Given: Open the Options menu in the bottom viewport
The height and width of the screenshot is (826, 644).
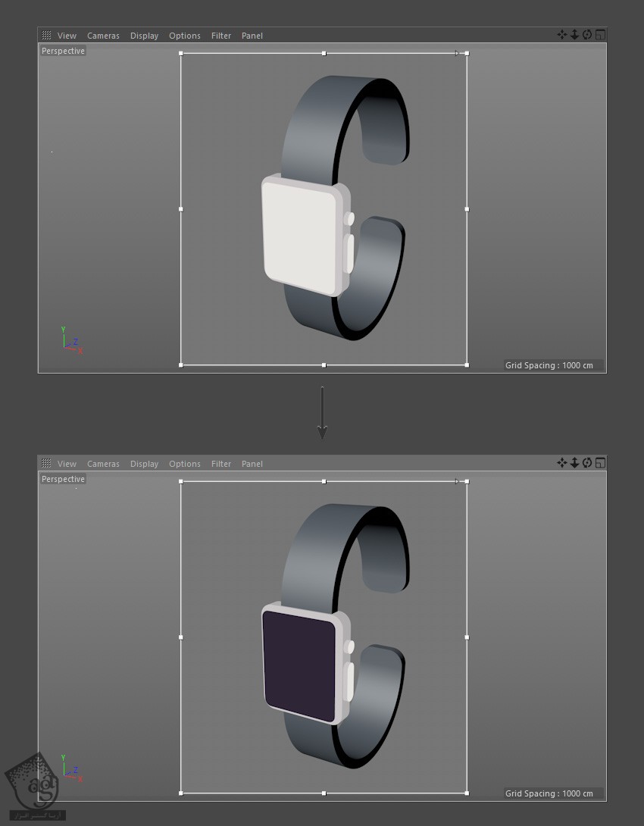Looking at the screenshot, I should click(185, 464).
